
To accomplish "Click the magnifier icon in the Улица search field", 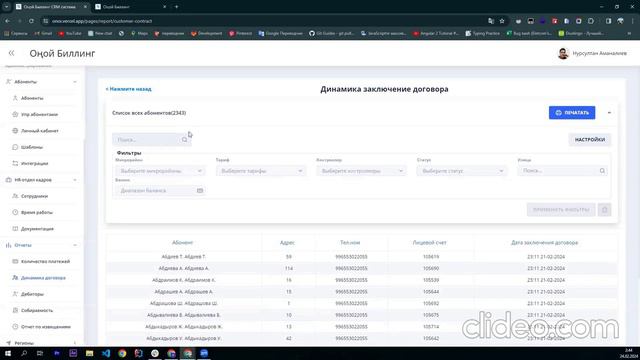I will 602,171.
